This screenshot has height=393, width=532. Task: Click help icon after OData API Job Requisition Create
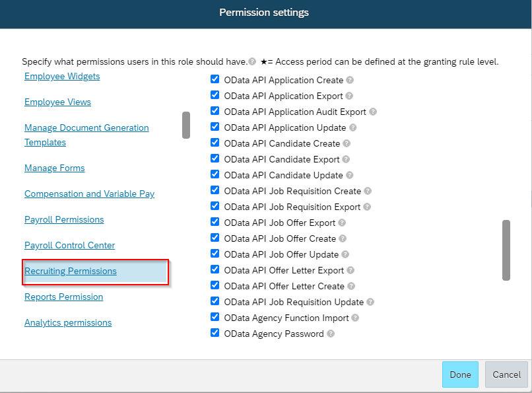pos(368,191)
